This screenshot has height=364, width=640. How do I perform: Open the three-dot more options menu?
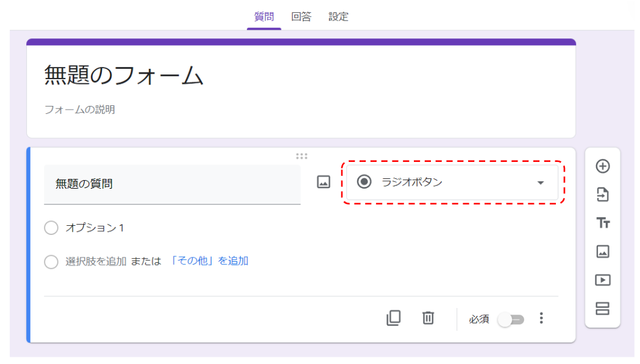click(541, 318)
